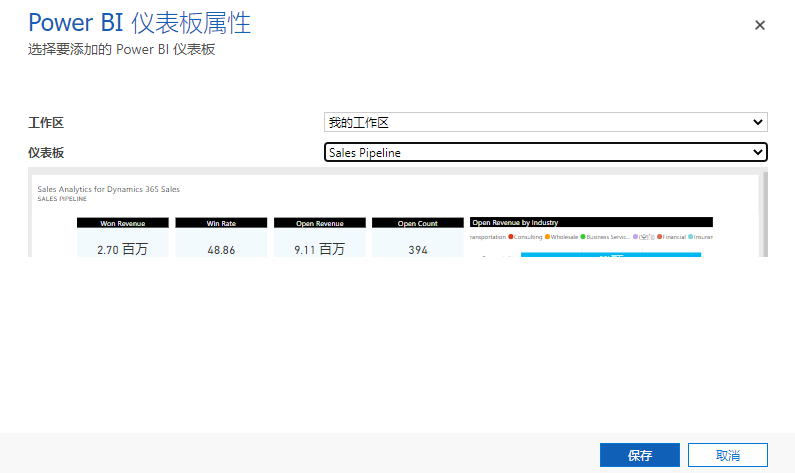Open the 工作区 workspace dropdown
This screenshot has height=473, width=795.
click(x=546, y=122)
